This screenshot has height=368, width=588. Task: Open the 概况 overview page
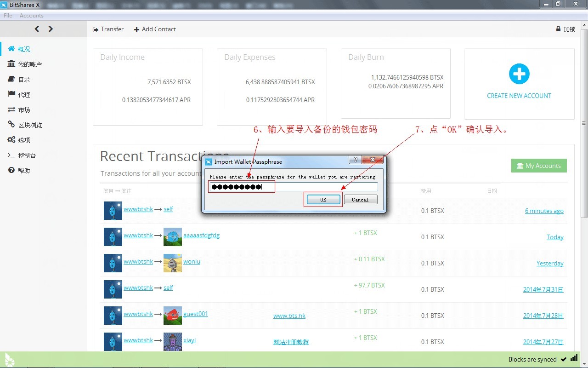pos(19,49)
